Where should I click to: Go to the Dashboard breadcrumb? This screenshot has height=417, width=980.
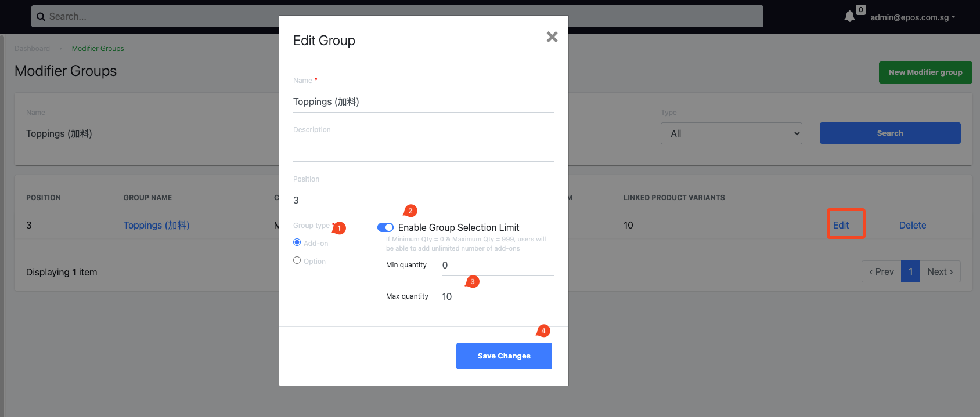point(32,49)
